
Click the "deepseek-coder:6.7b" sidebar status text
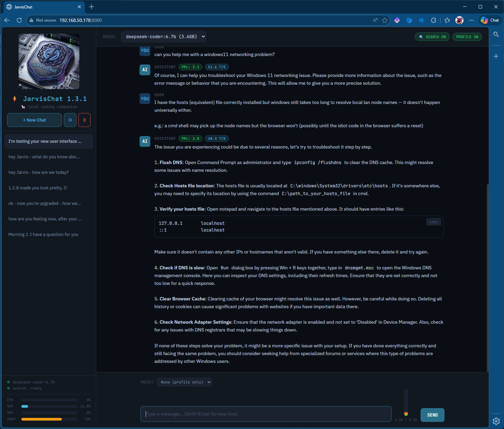point(33,382)
